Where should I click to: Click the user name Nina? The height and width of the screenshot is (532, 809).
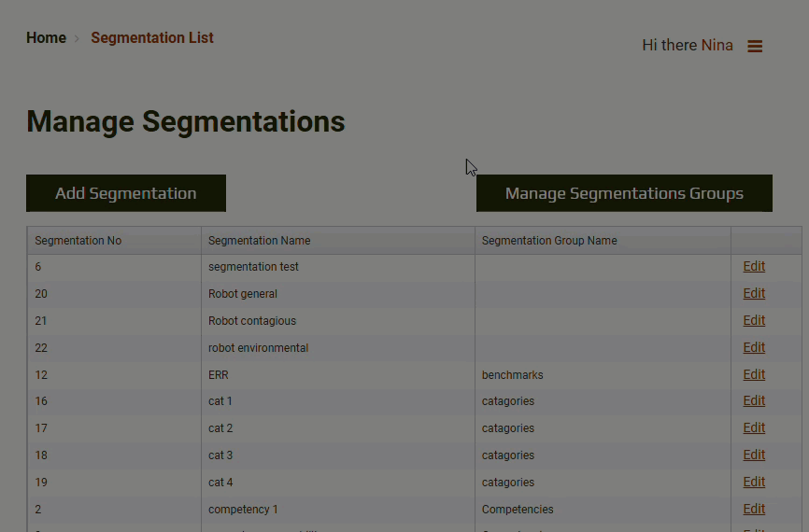pyautogui.click(x=717, y=46)
